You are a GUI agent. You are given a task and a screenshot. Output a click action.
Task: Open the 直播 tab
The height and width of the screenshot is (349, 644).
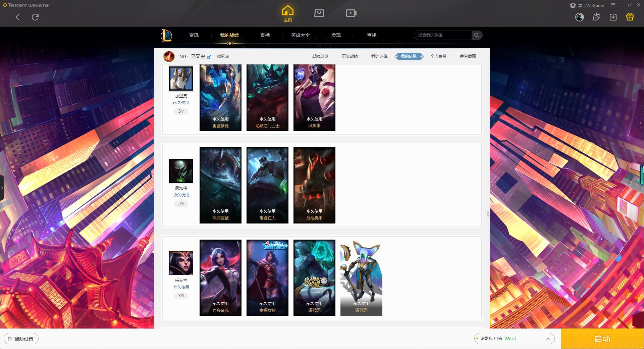(265, 35)
